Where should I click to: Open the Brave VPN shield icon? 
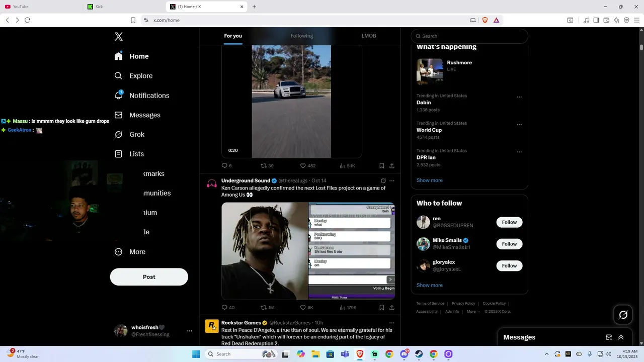coord(626,20)
